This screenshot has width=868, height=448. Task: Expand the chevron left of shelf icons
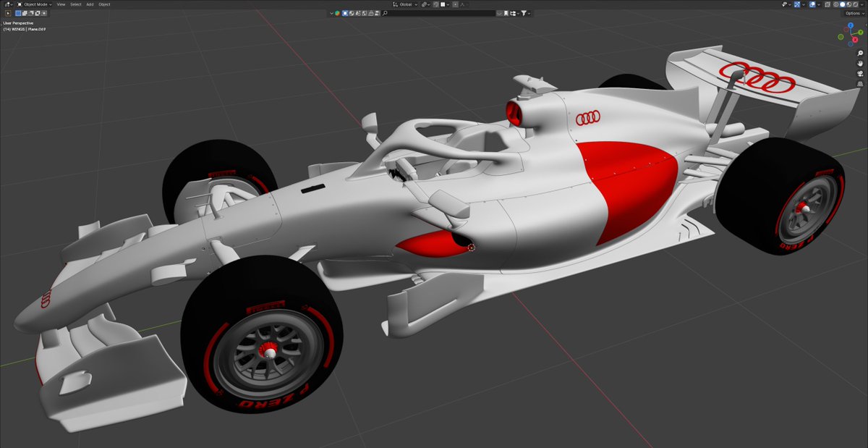tap(331, 13)
